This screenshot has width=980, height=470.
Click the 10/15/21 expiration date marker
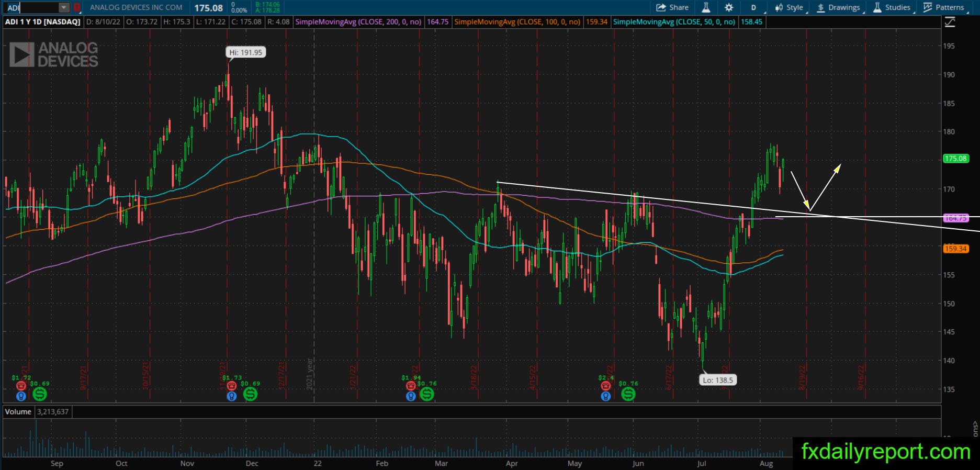(x=146, y=375)
